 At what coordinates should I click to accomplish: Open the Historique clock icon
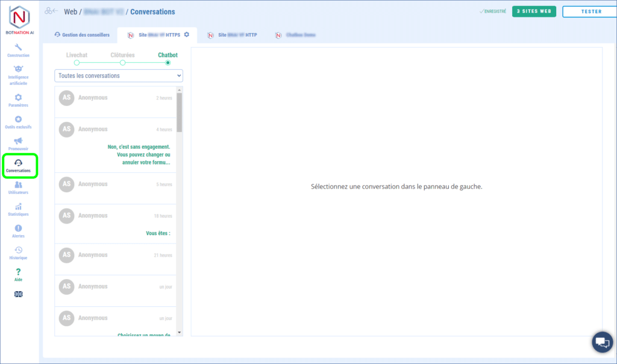18,250
